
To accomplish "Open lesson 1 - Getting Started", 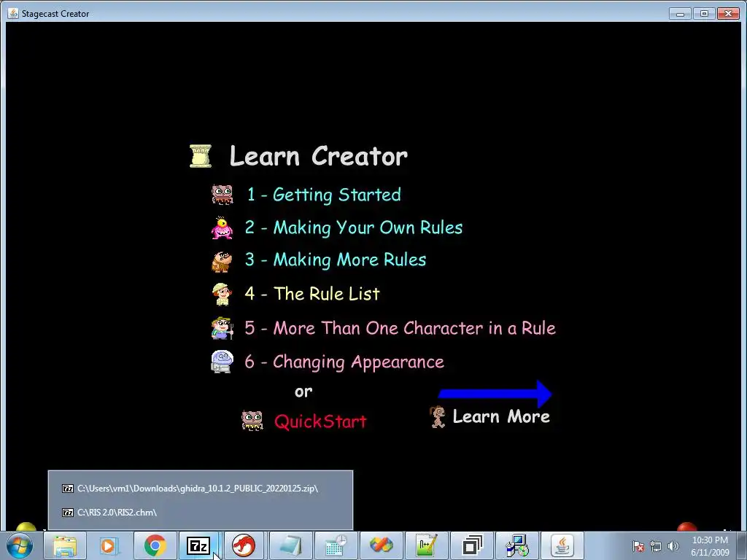I will click(x=324, y=195).
